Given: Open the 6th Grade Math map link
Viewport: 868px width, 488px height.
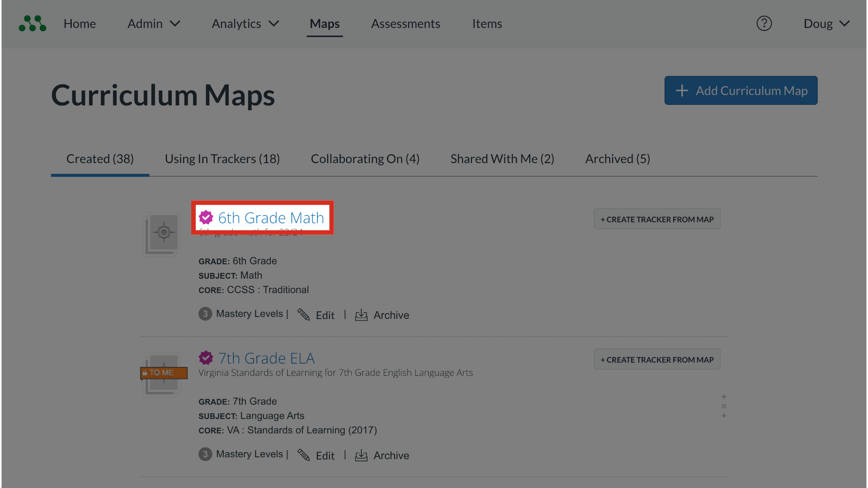Looking at the screenshot, I should tap(271, 218).
